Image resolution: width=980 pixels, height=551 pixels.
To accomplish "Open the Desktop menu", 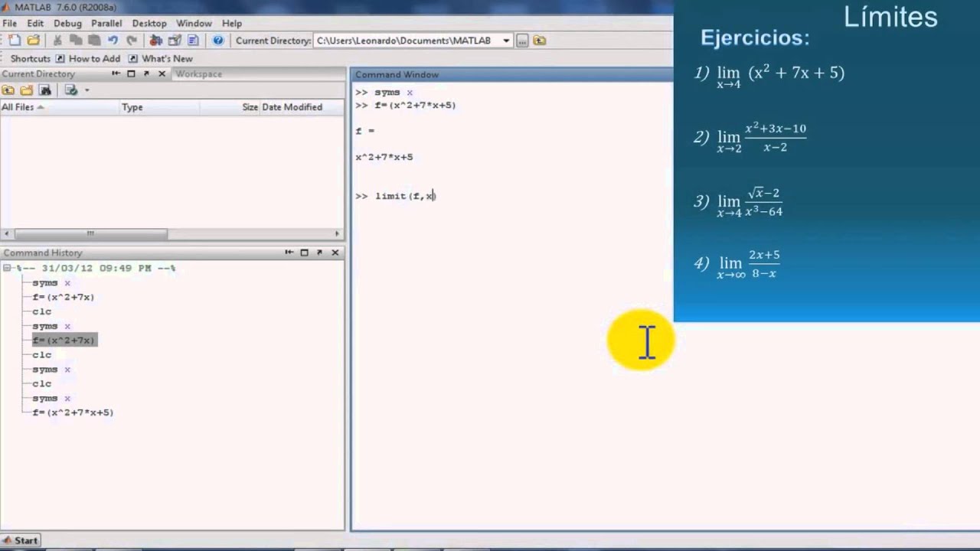I will pos(149,24).
